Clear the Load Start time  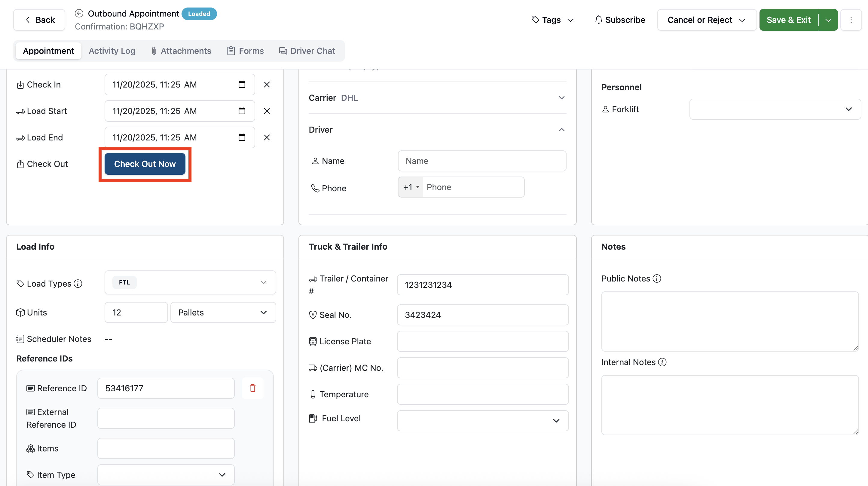(x=267, y=111)
